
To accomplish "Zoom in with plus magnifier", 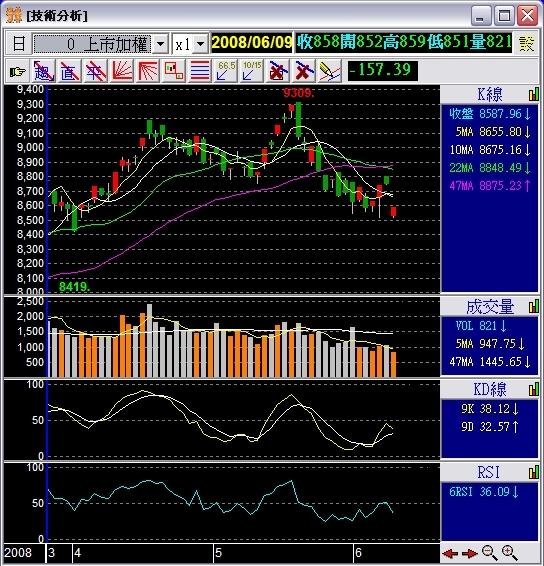I will tap(510, 553).
